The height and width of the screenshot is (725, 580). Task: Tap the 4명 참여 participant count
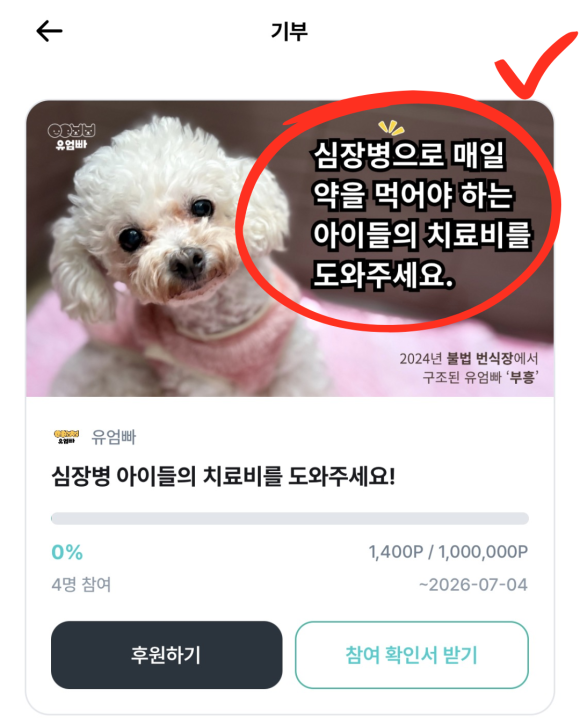pos(81,585)
